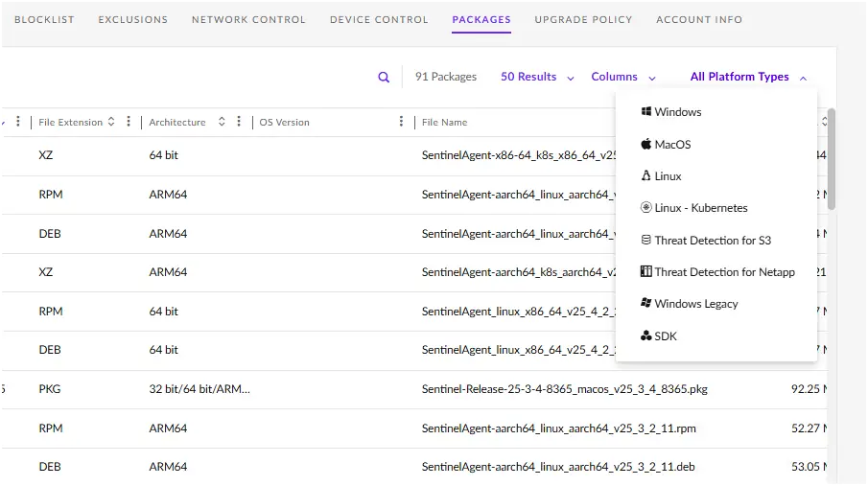Click the S3 storage icon in dropdown
Screen dimensions: 868x486
pyautogui.click(x=646, y=240)
